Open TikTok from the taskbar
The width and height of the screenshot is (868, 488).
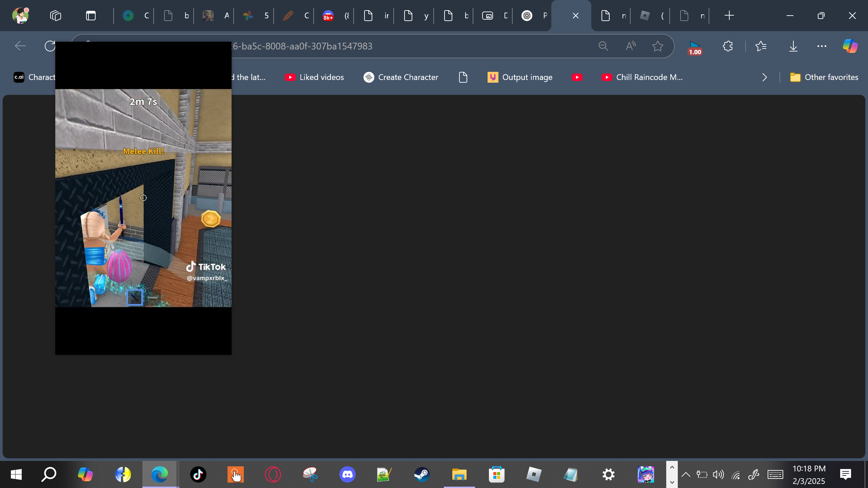tap(198, 474)
